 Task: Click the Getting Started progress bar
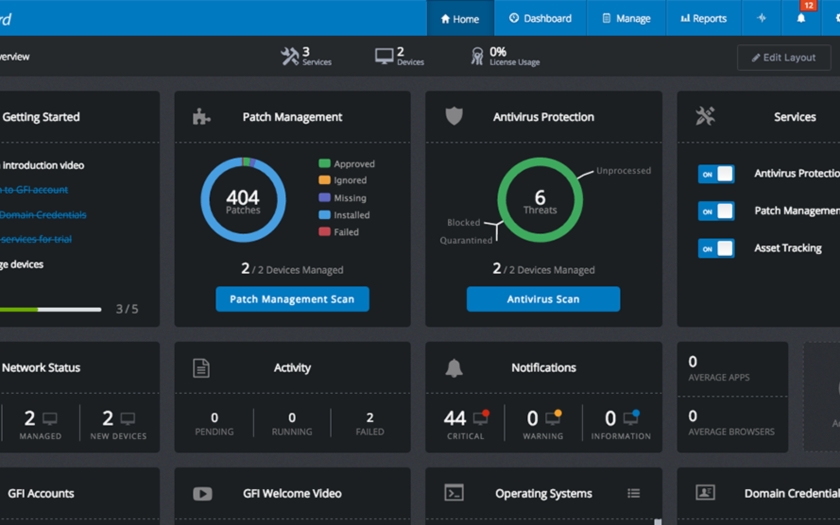pyautogui.click(x=50, y=309)
